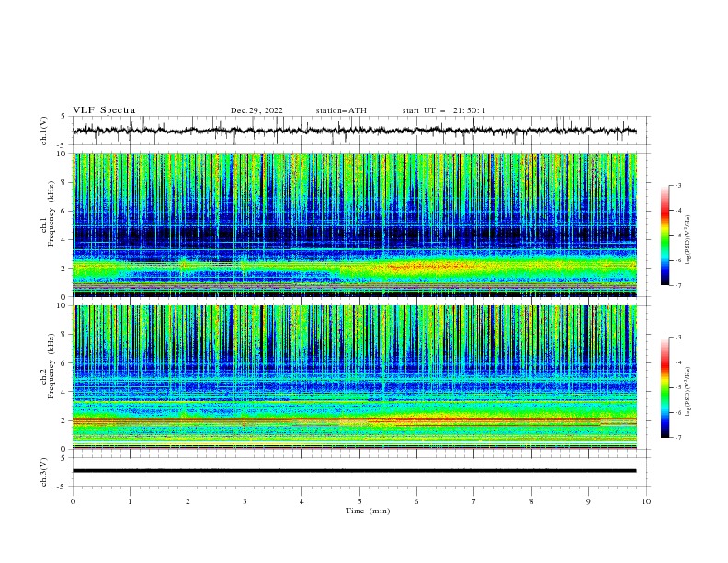
Task: Click the "0" tick on the time axis
Action: click(x=73, y=501)
